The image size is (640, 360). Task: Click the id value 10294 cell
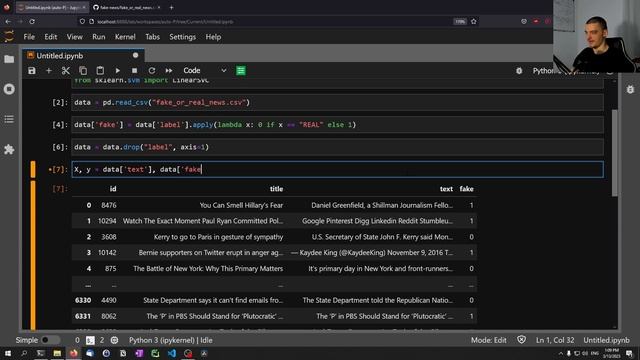(x=107, y=221)
